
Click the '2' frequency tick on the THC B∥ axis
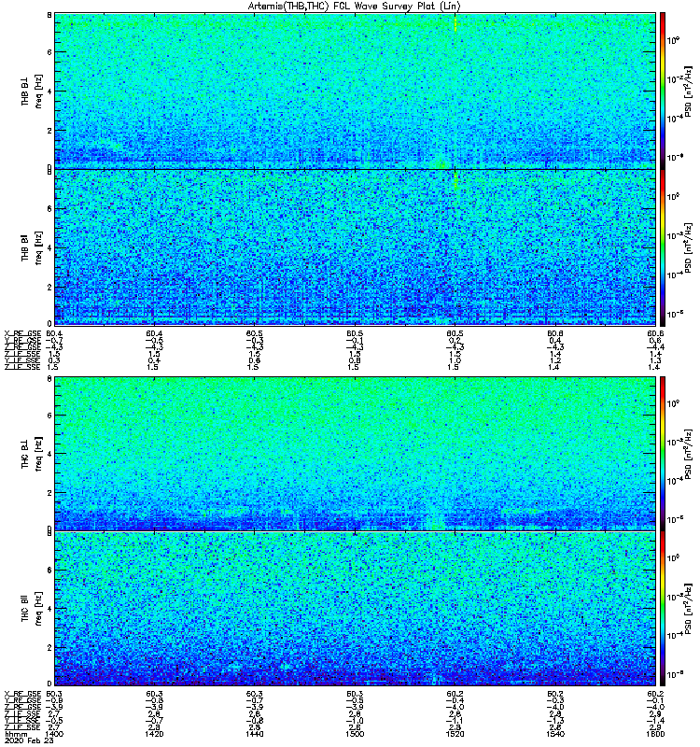(49, 647)
